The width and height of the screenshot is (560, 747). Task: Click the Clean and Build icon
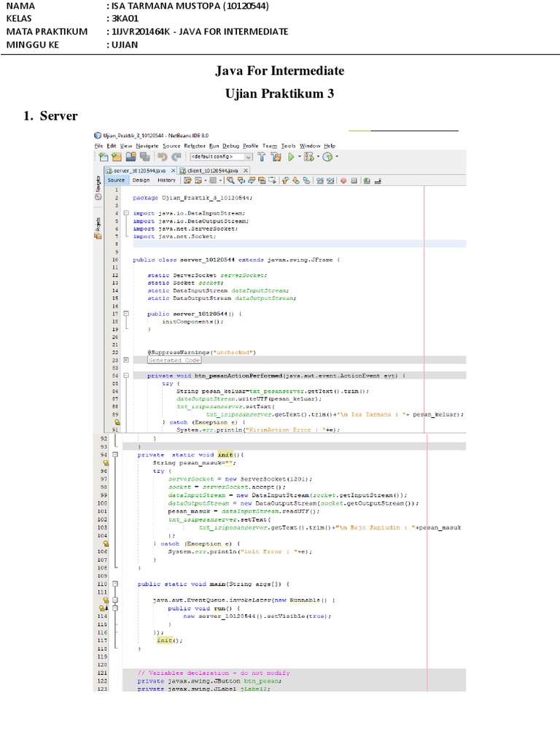[276, 157]
